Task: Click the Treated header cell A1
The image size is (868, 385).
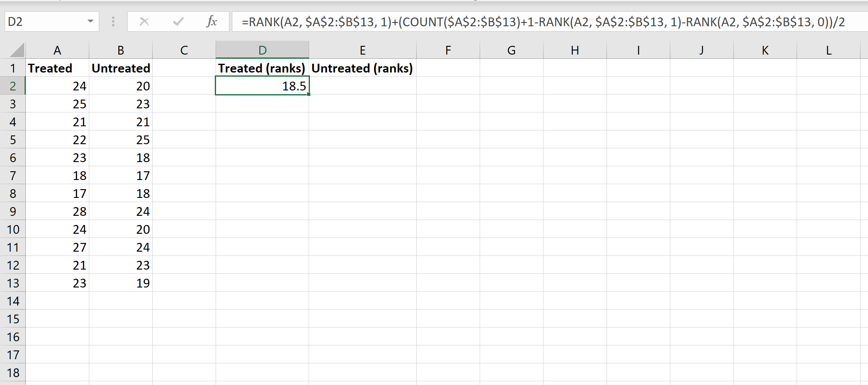Action: [57, 68]
